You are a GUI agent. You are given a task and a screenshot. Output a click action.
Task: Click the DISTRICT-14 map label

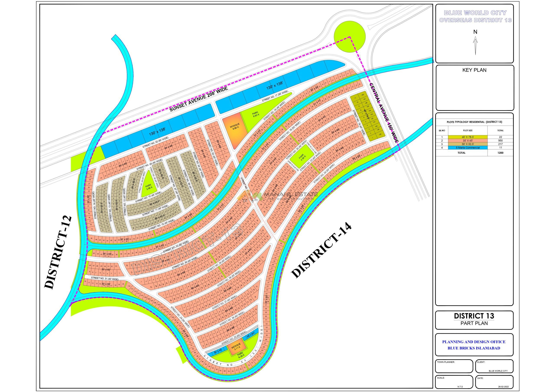[x=322, y=250]
